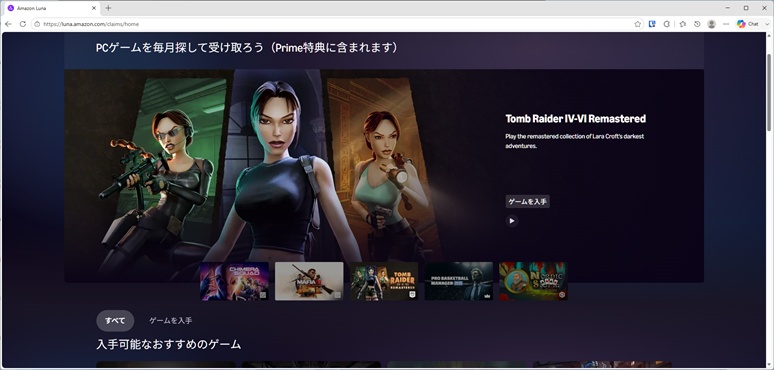Click the ゲームを入手 button on the Tomb Raider banner
774x370 pixels.
[527, 201]
